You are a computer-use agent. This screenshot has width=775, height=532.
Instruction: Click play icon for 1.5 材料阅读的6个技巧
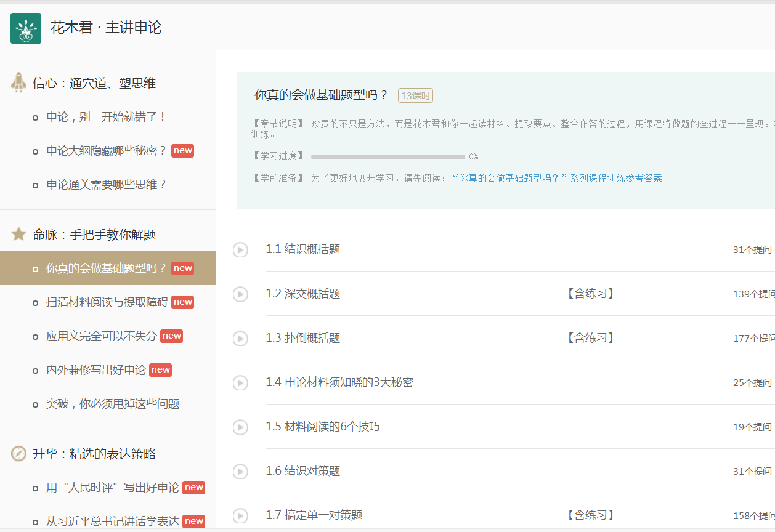coord(240,427)
